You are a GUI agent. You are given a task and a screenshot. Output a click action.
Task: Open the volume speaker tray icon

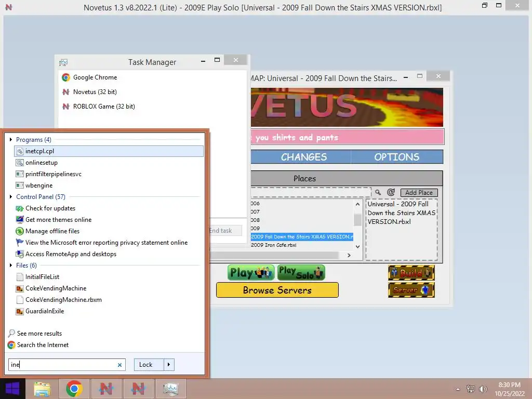(483, 389)
